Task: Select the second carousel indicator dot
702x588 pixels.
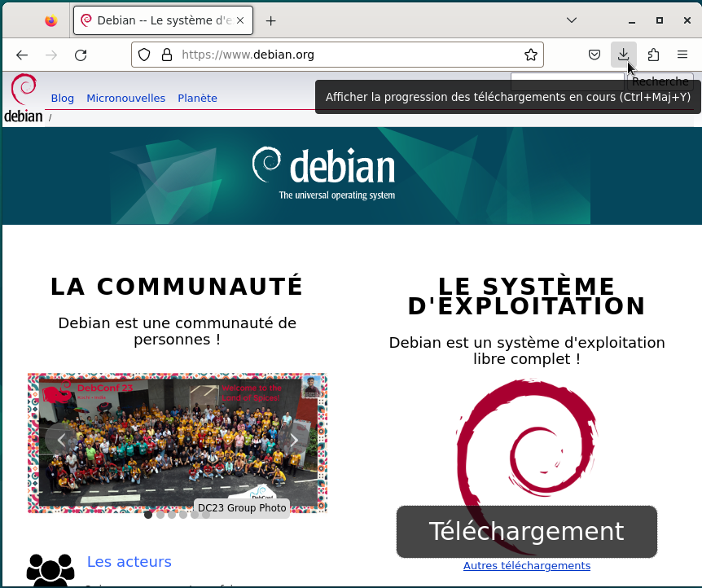Action: tap(160, 515)
